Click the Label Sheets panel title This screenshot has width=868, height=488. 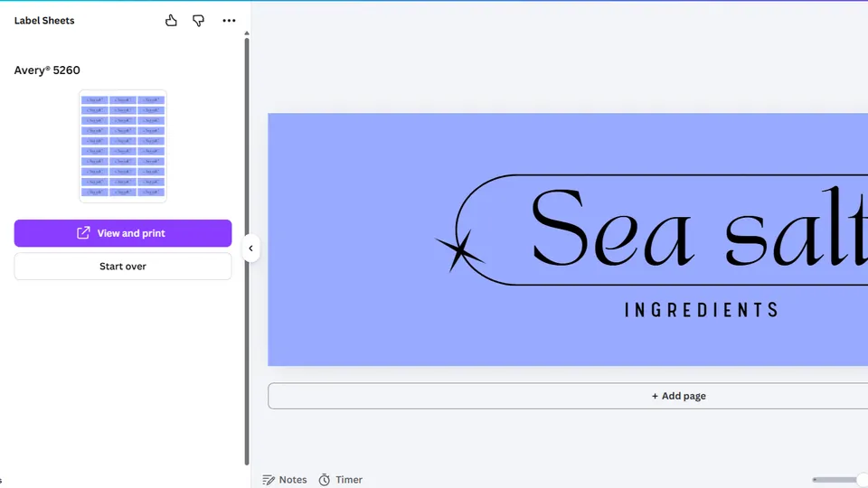click(x=44, y=21)
